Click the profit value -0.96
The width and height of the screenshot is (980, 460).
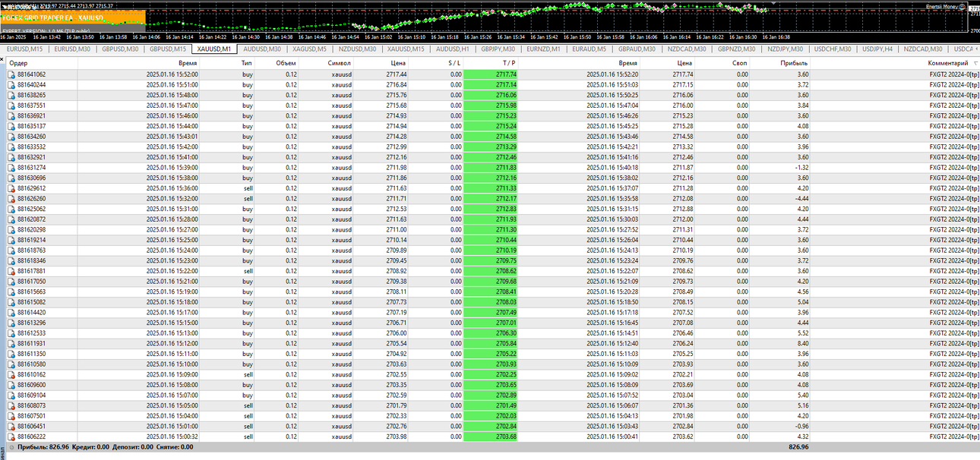point(801,426)
